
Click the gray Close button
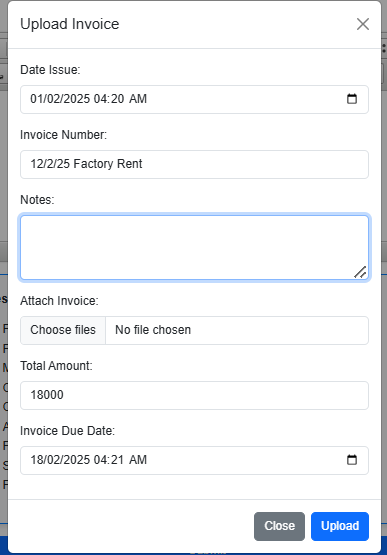coord(279,526)
